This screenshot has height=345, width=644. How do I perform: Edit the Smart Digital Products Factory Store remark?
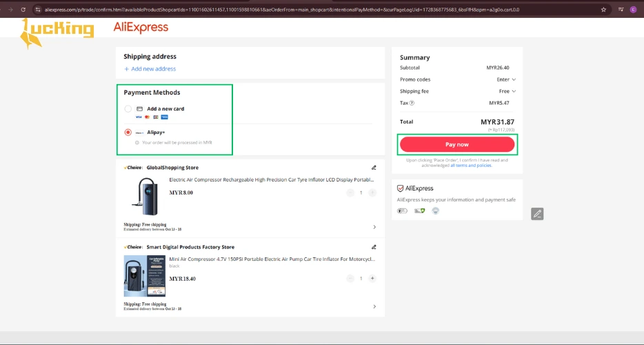[x=374, y=247]
